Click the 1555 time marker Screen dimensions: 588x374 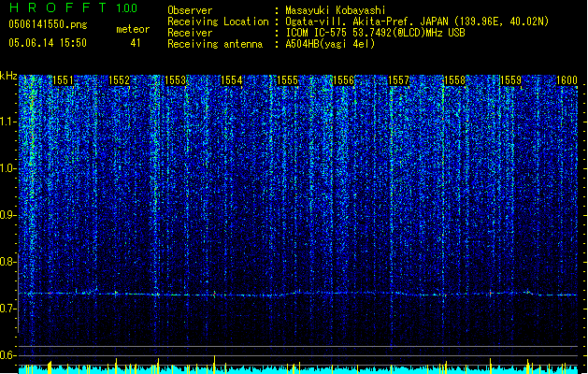(x=287, y=80)
